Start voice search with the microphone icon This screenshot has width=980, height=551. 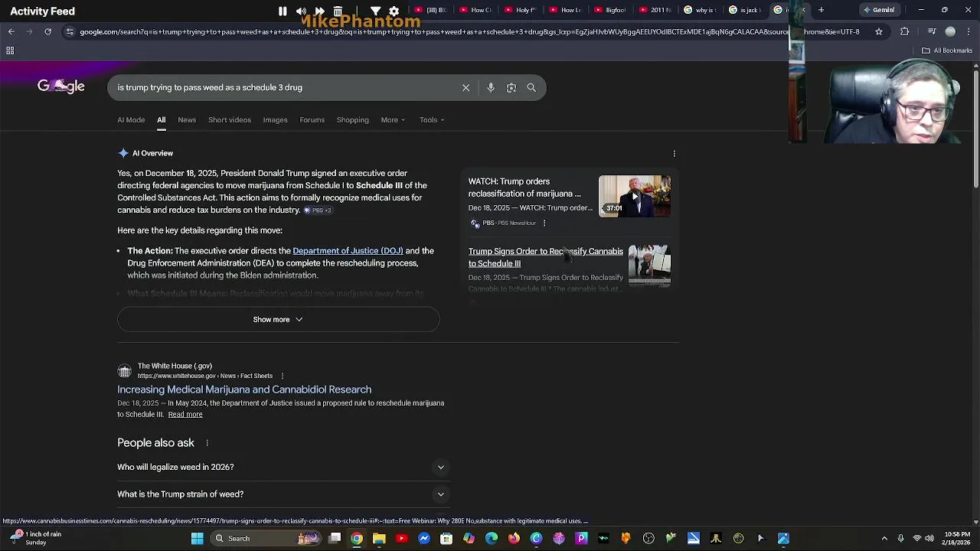tap(491, 87)
